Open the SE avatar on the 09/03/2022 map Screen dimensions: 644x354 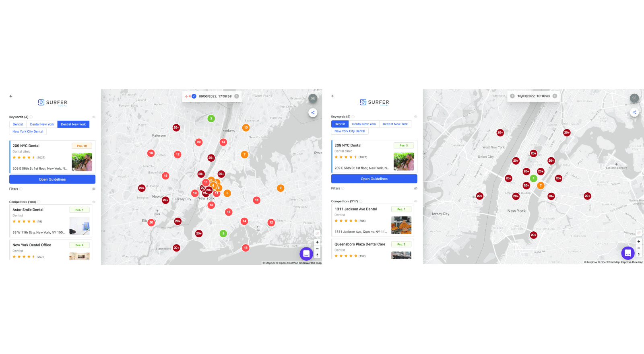313,98
